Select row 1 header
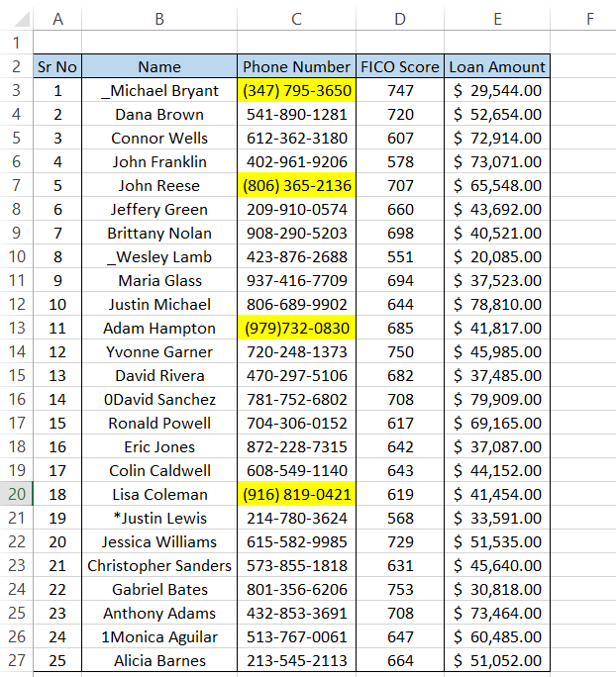This screenshot has height=677, width=616. (16, 43)
